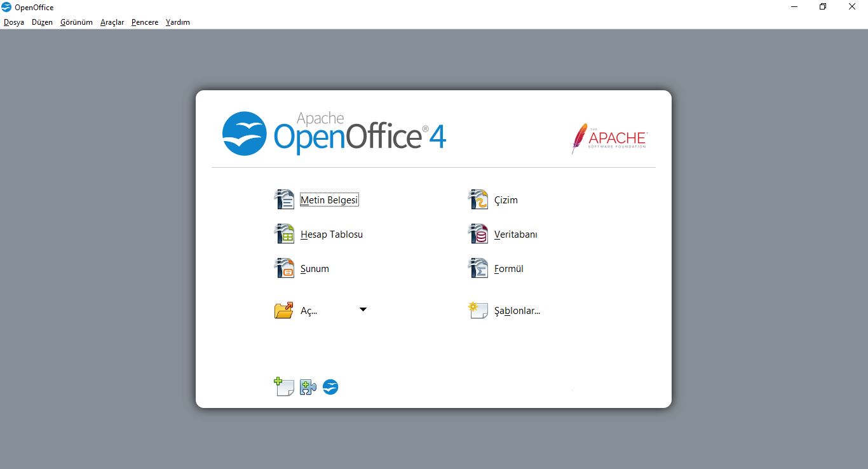Image resolution: width=868 pixels, height=469 pixels.
Task: Open Şablonlar... templates label
Action: [x=517, y=311]
